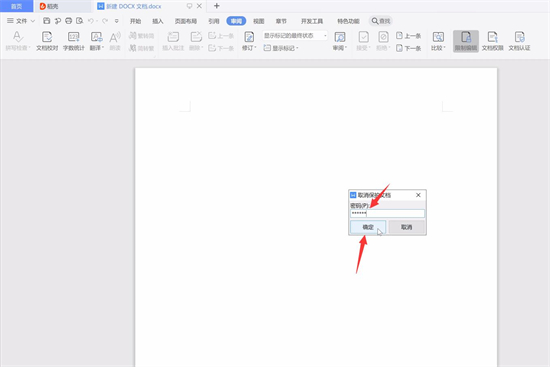Confirm the password with 确定 button
The image size is (550, 367).
pos(368,227)
